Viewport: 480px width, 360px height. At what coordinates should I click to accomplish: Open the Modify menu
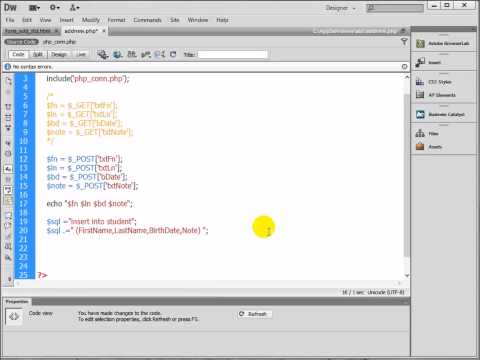click(x=91, y=20)
